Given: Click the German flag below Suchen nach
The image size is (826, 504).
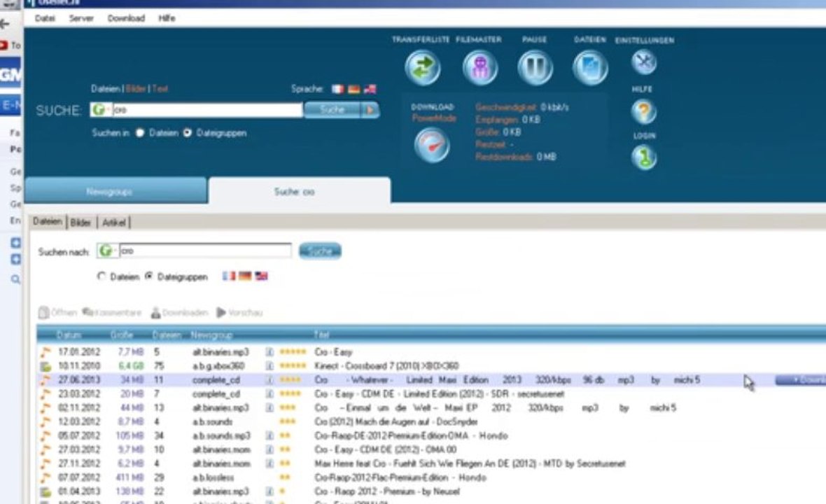Looking at the screenshot, I should coord(245,276).
